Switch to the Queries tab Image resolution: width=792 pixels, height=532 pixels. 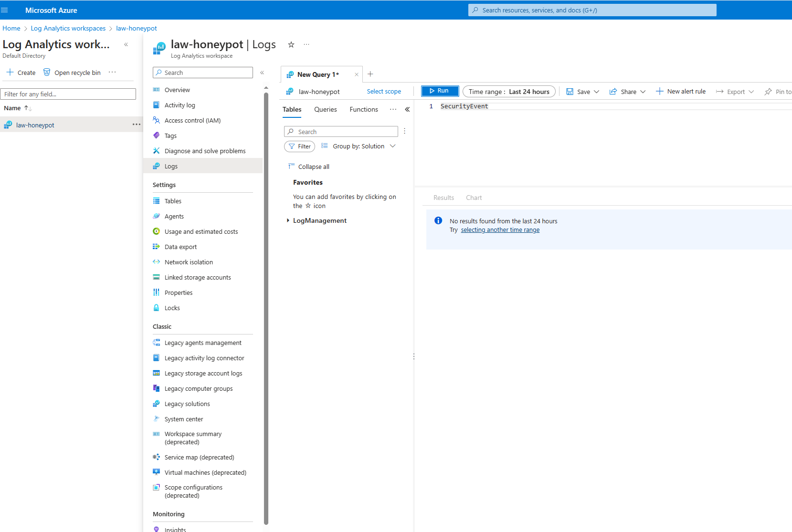[326, 109]
